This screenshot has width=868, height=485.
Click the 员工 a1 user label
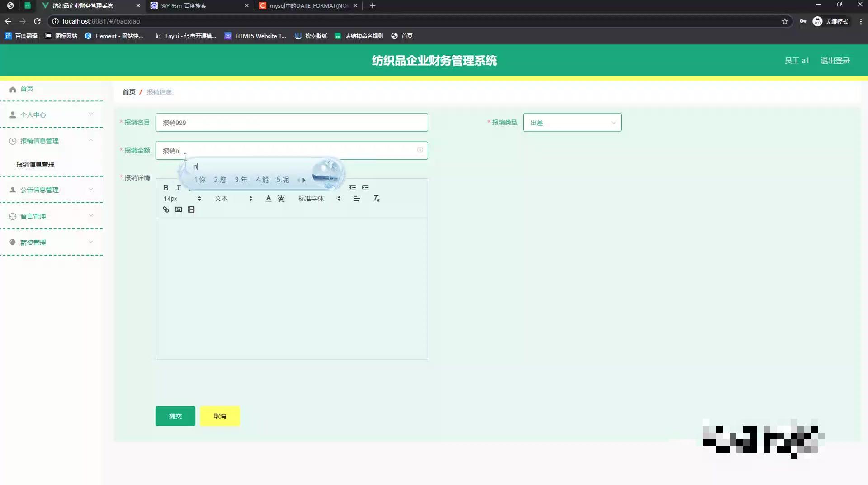coord(797,61)
